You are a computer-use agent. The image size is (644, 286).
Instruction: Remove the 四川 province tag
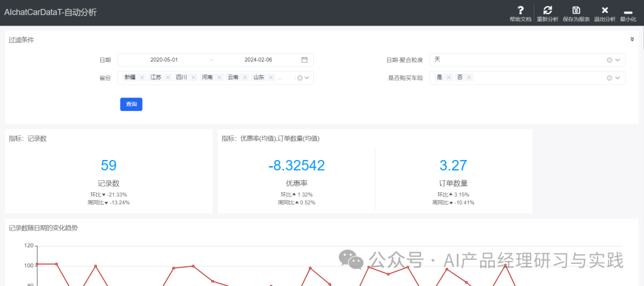coord(193,78)
